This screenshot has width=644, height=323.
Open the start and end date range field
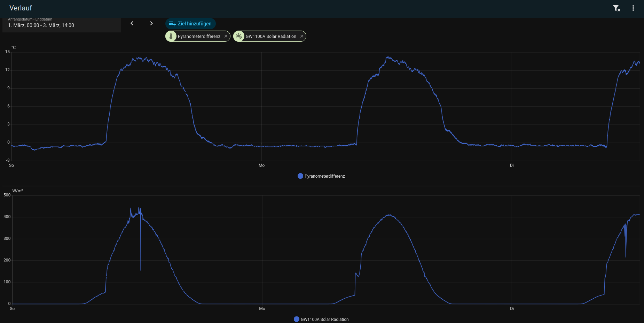[62, 25]
